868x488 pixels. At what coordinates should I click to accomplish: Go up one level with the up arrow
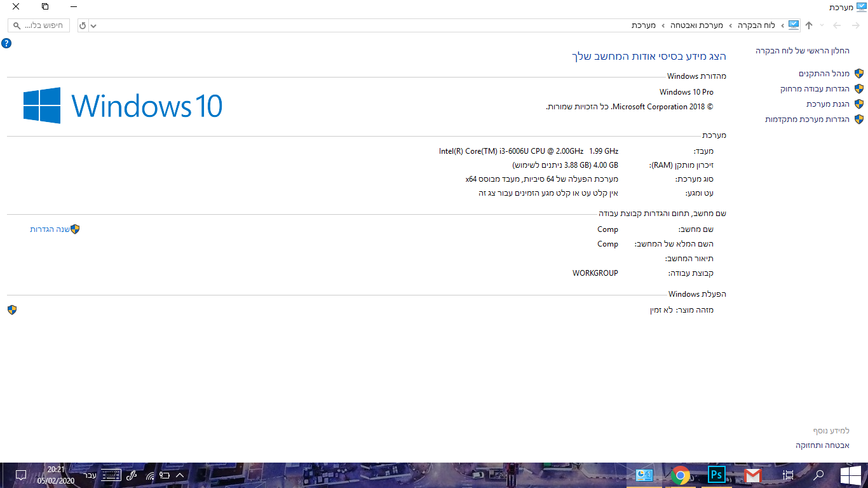point(809,25)
